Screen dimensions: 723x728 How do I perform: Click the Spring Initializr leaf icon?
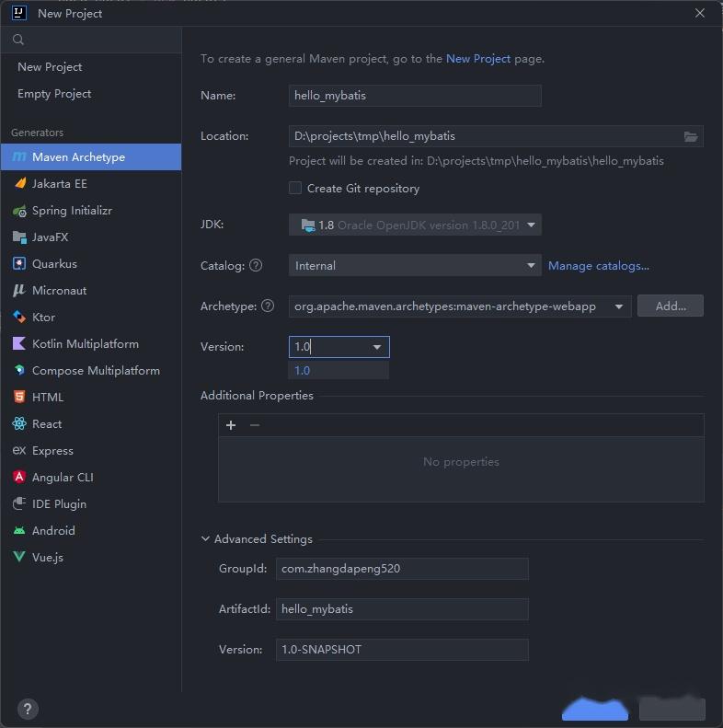click(x=19, y=211)
